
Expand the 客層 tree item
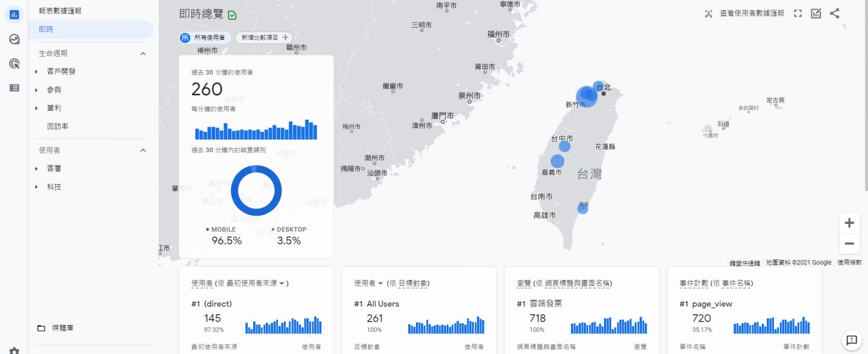37,169
